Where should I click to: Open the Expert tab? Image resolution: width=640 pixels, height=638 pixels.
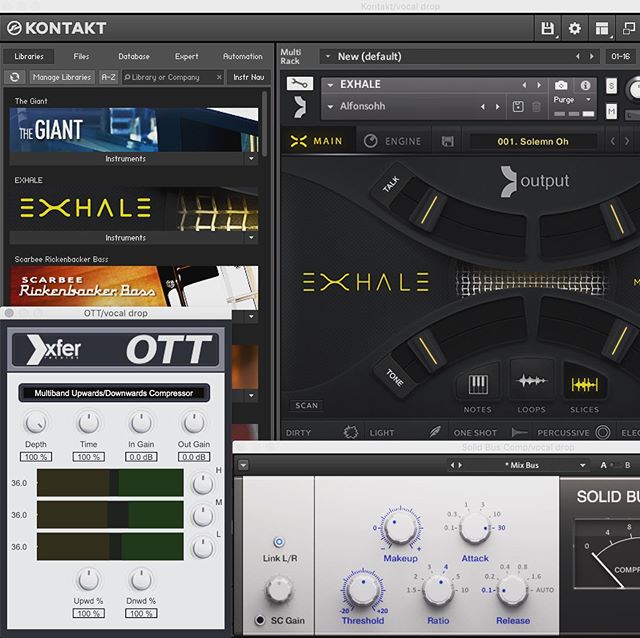point(187,56)
